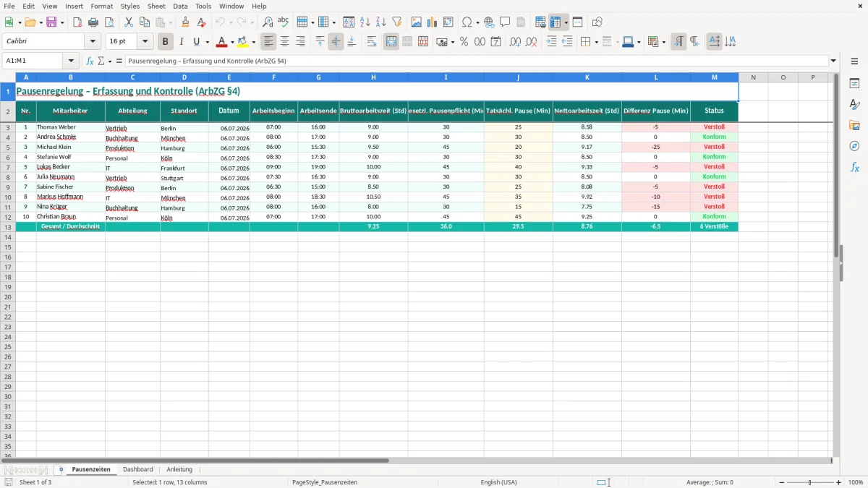Click the Increase Indent icon
This screenshot has height=488, width=868.
[x=551, y=42]
